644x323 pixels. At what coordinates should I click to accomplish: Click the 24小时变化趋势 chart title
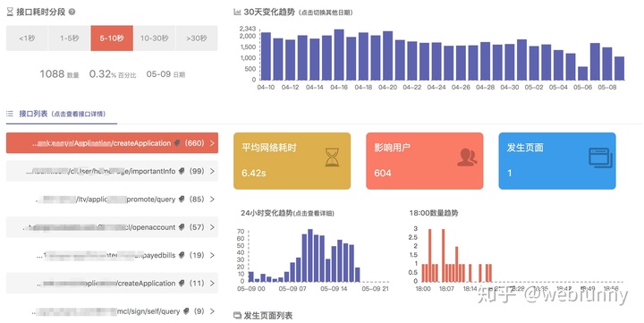click(287, 213)
